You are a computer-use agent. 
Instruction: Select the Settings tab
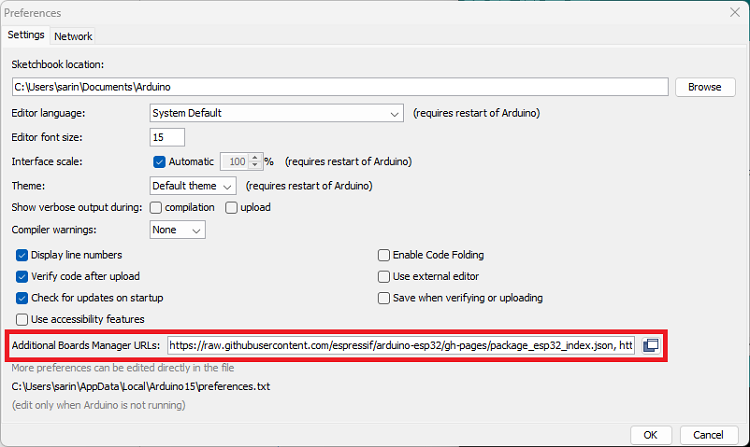[27, 35]
